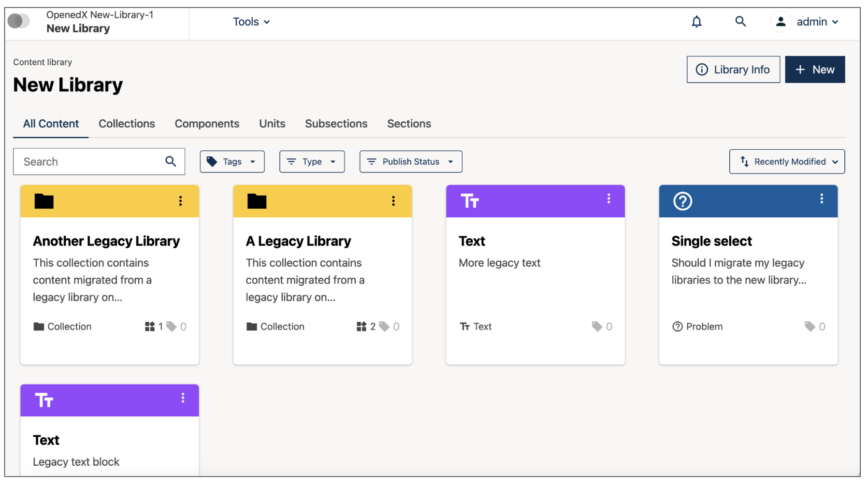This screenshot has height=487, width=868.
Task: Open the search icon in the top navigation bar
Action: [740, 22]
